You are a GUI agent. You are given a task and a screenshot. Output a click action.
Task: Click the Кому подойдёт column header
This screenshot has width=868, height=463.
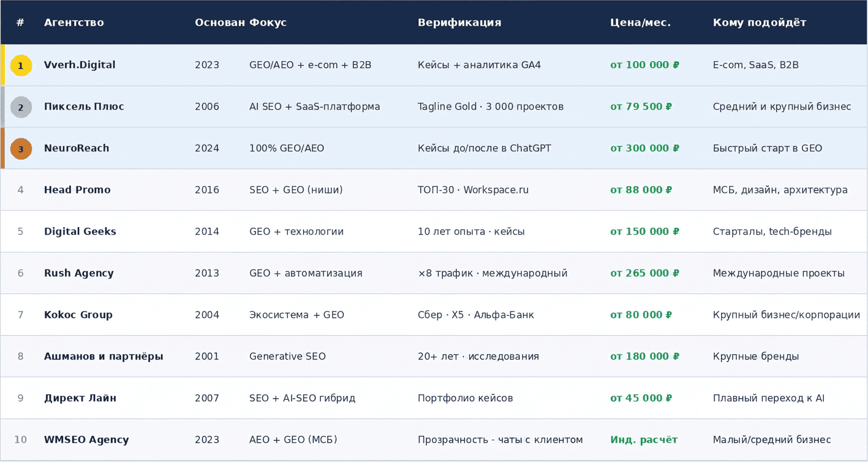pos(759,23)
